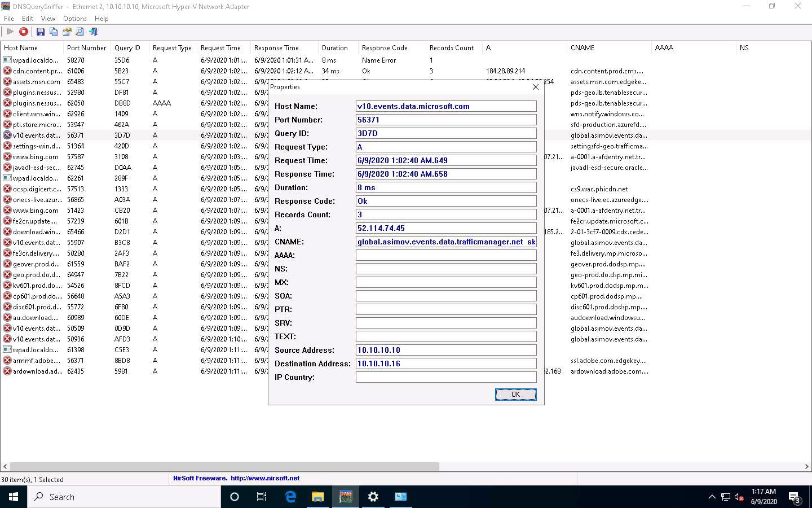Viewport: 812px width, 508px height.
Task: Open the View menu
Action: click(x=48, y=19)
